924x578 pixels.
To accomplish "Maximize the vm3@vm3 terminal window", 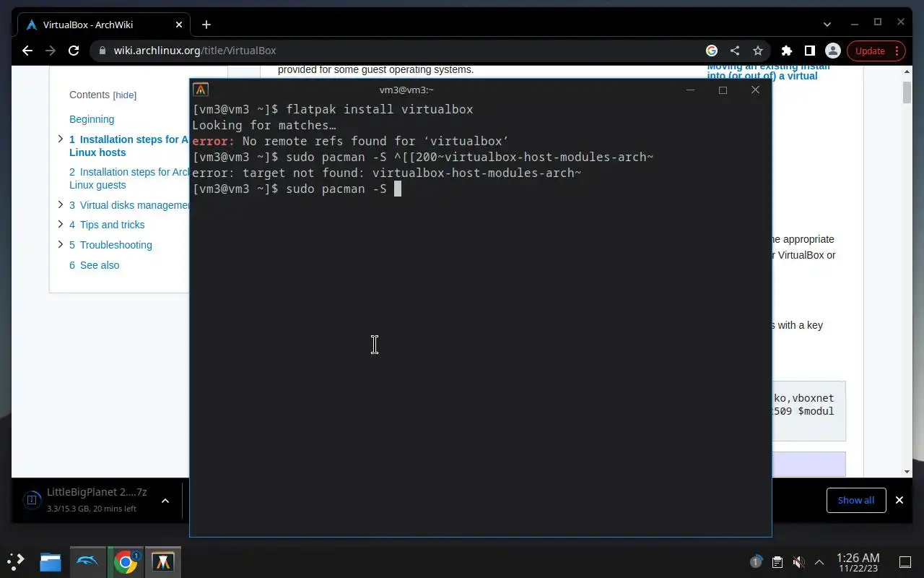I will coord(723,90).
